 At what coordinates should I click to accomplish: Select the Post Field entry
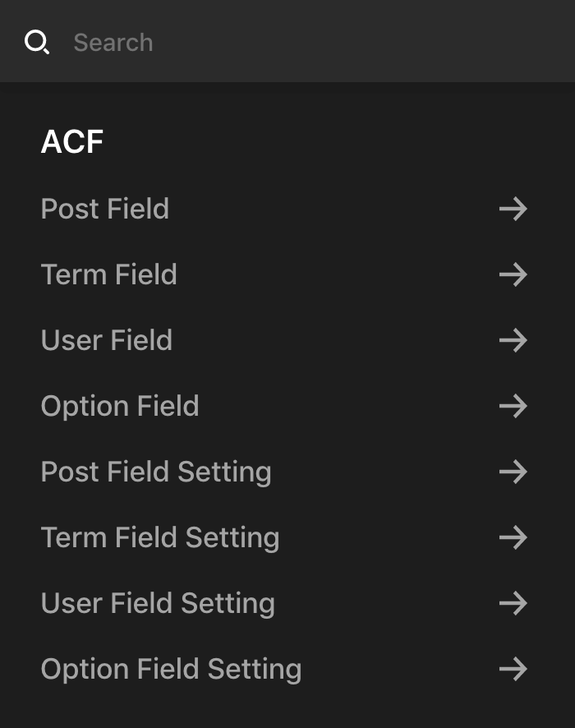point(104,209)
